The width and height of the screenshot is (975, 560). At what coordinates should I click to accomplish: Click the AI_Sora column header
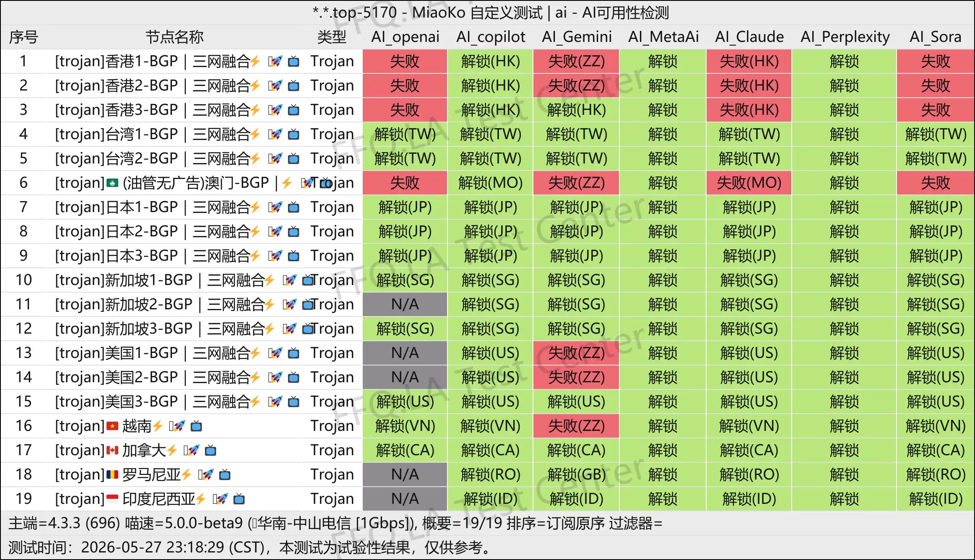click(x=936, y=37)
